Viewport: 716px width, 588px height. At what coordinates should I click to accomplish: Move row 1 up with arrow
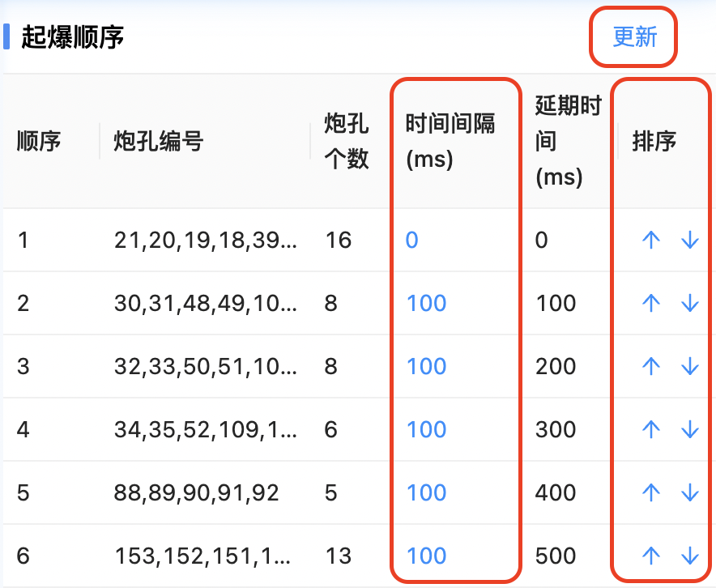[x=651, y=240]
